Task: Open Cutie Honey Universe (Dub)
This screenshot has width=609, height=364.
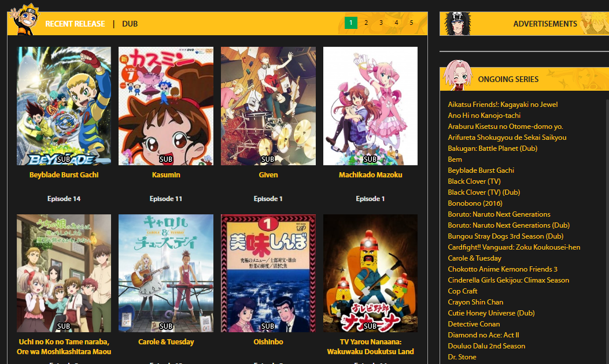Action: [492, 313]
